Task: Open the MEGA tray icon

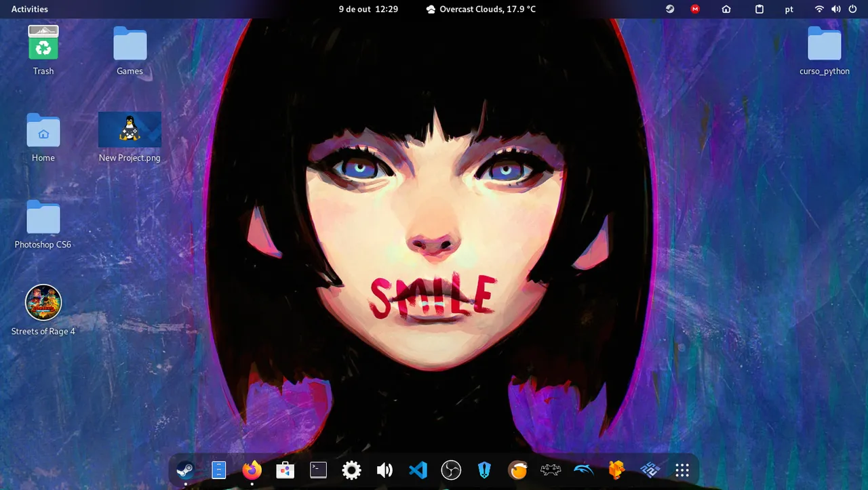Action: (695, 9)
